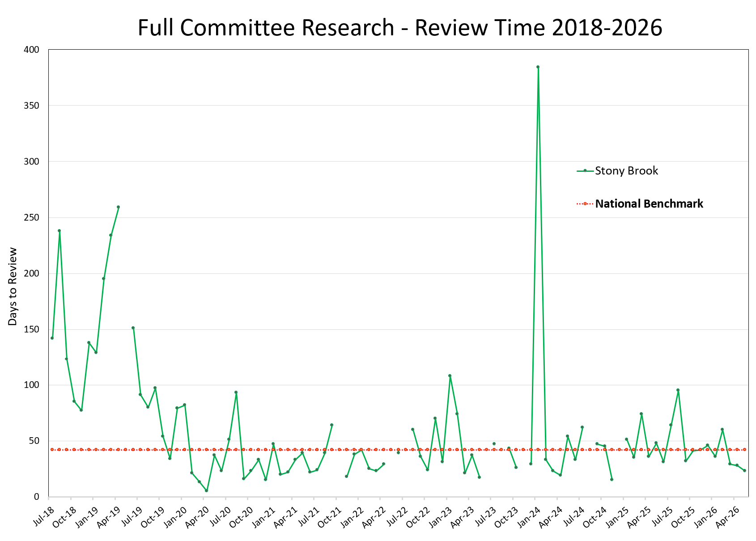Click the 'Jul-19' x-axis label
The height and width of the screenshot is (541, 756).
click(x=132, y=516)
